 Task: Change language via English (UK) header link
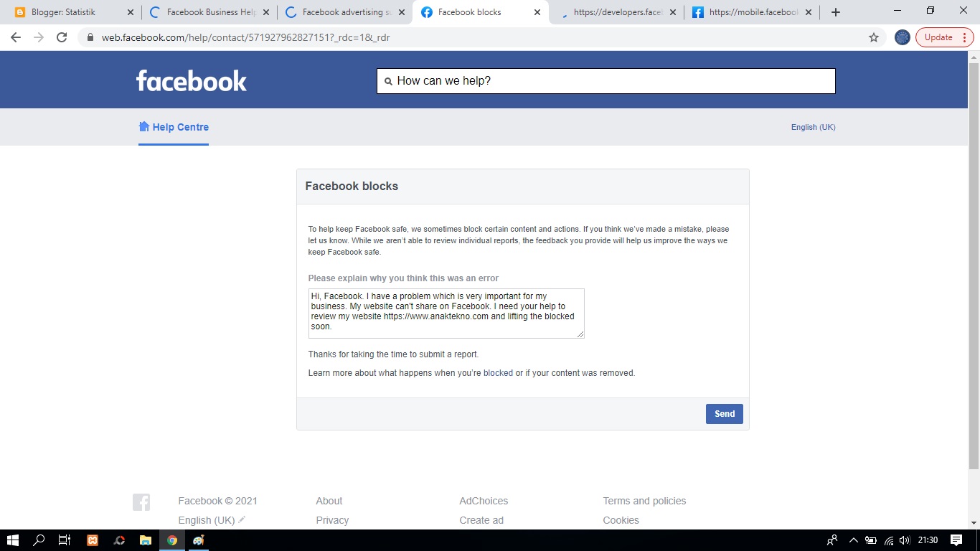tap(813, 127)
